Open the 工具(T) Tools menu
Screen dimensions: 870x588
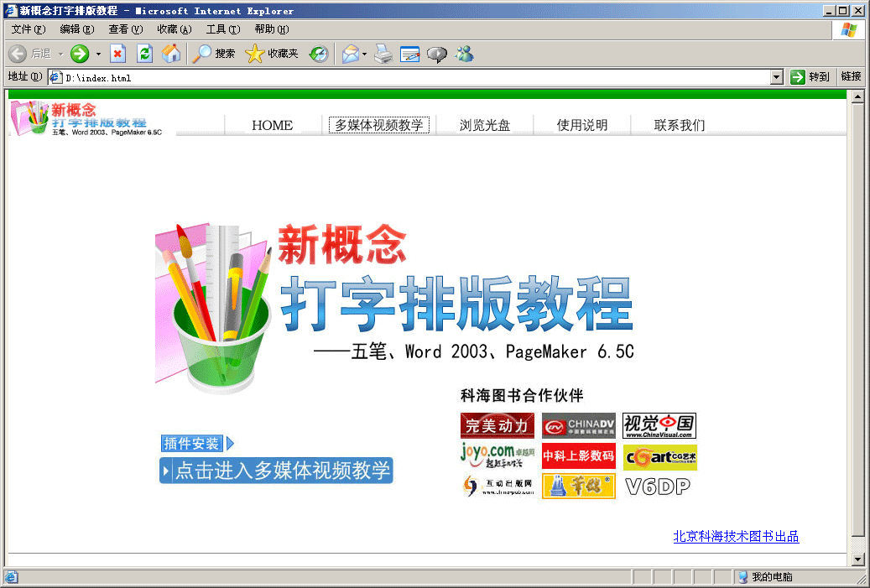click(x=223, y=29)
